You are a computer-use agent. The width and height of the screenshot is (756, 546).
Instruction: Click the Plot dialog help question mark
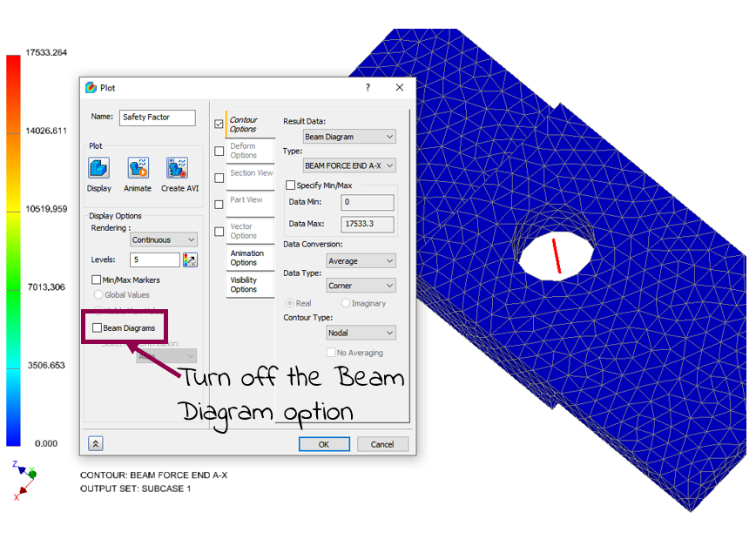[367, 87]
